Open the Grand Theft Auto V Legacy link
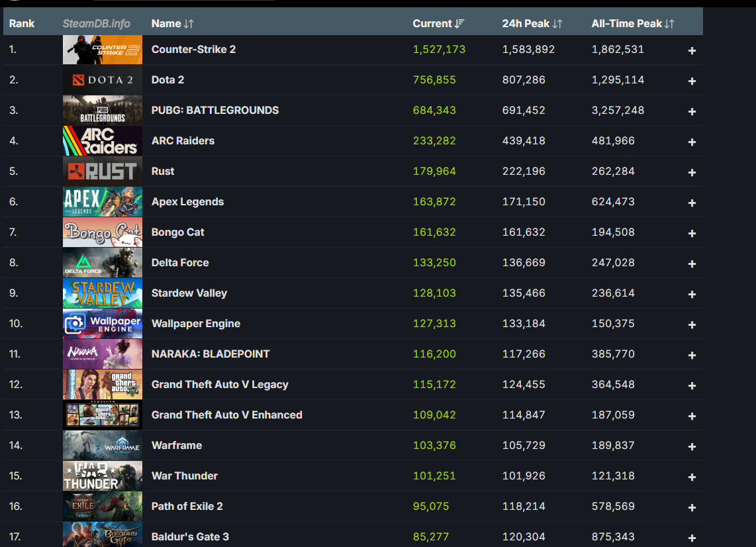This screenshot has width=756, height=547. [220, 384]
